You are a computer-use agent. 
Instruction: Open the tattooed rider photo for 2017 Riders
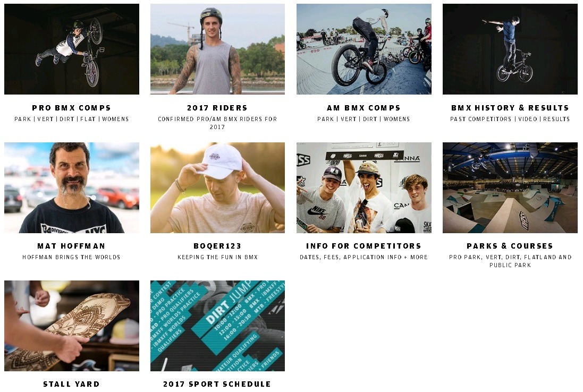[x=217, y=49]
